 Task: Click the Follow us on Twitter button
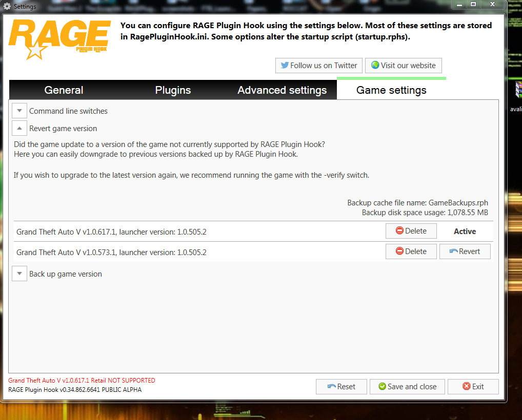318,66
